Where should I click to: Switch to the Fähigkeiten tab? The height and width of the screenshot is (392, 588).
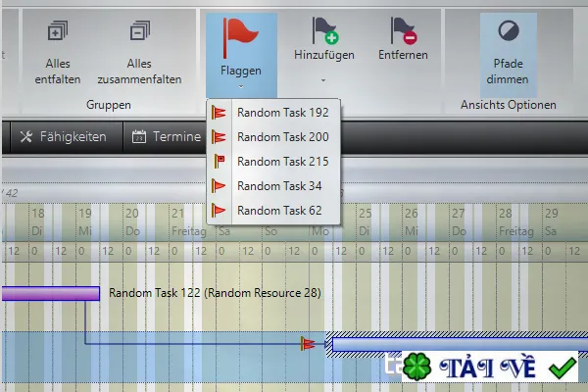click(x=66, y=137)
